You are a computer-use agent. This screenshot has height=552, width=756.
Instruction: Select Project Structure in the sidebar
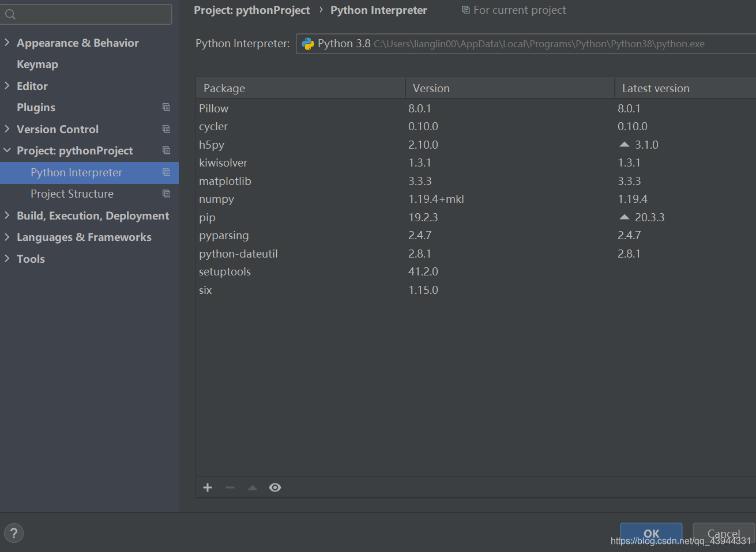click(89, 194)
